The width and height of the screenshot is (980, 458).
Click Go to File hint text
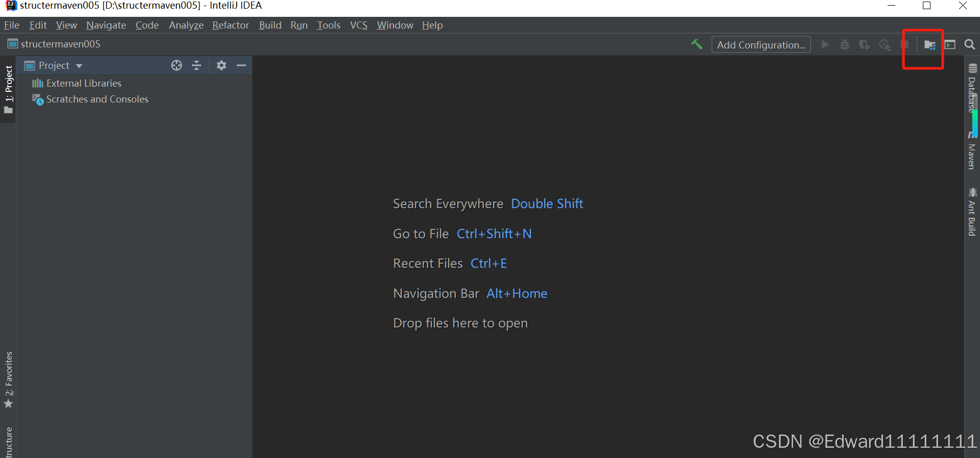tap(421, 234)
